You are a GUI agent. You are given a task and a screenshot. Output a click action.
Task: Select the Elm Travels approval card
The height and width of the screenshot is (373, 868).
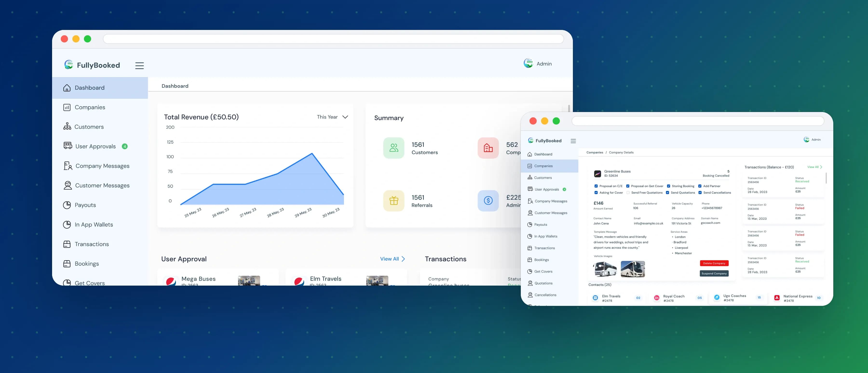(x=346, y=278)
